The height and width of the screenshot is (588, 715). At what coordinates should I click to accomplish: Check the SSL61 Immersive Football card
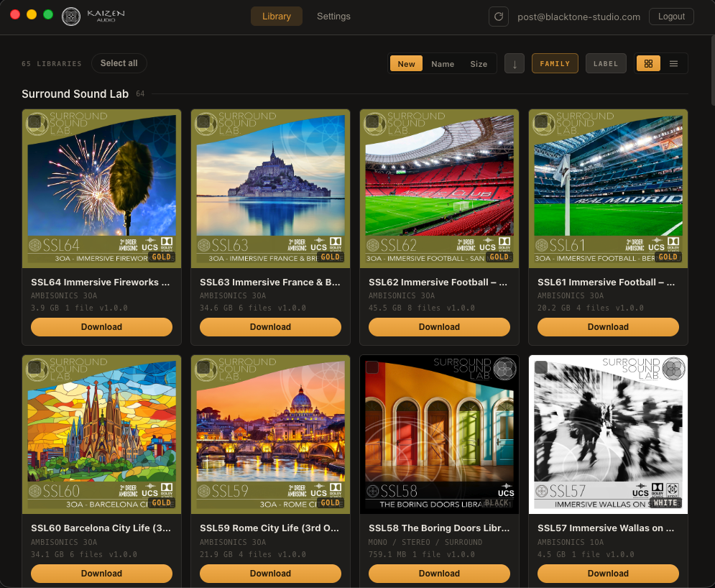[541, 121]
